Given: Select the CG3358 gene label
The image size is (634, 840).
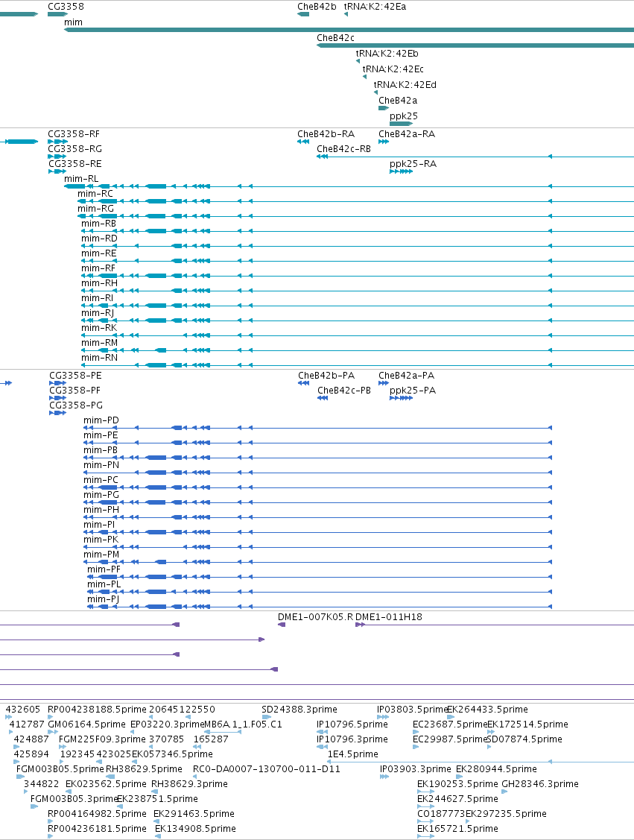Looking at the screenshot, I should pyautogui.click(x=66, y=7).
